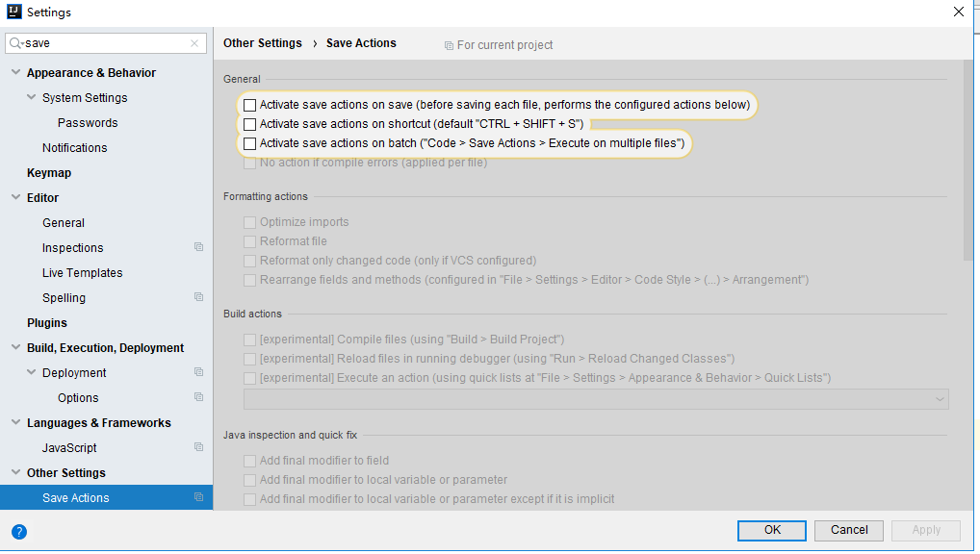The width and height of the screenshot is (980, 554).
Task: Clear the search field with X icon
Action: tap(194, 43)
